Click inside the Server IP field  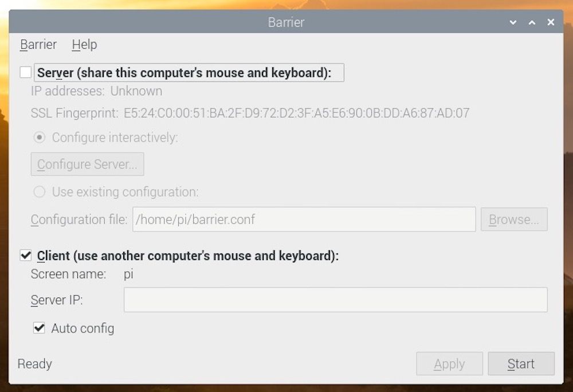point(335,300)
